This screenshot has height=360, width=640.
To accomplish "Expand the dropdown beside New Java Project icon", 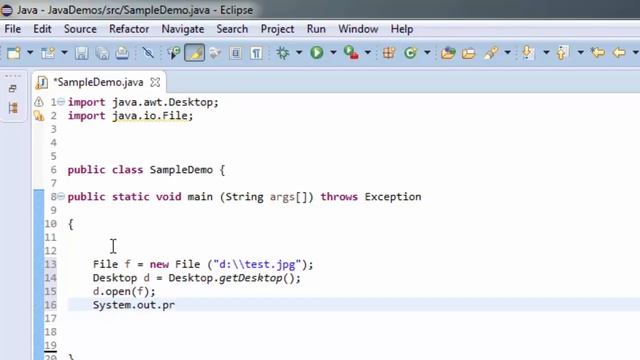I will tap(64, 53).
